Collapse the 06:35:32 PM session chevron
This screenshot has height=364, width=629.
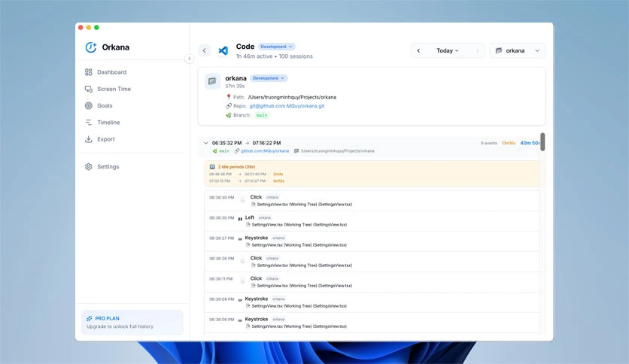[x=206, y=143]
